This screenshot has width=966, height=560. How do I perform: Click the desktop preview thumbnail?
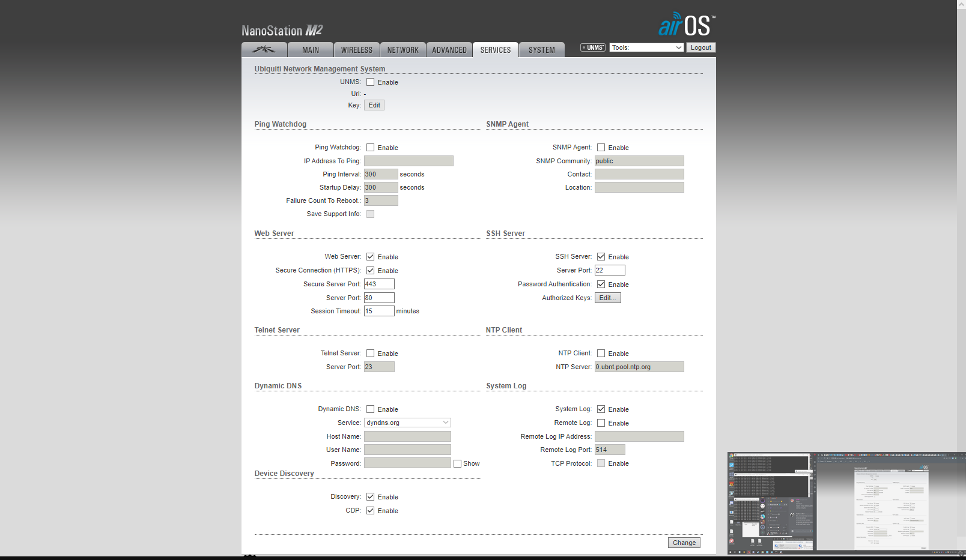[x=846, y=503]
